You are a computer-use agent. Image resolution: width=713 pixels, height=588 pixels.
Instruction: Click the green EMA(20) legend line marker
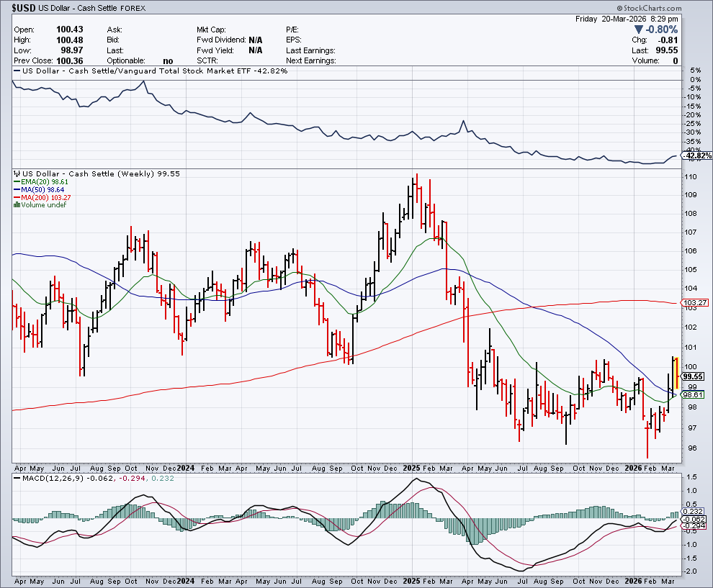(17, 183)
